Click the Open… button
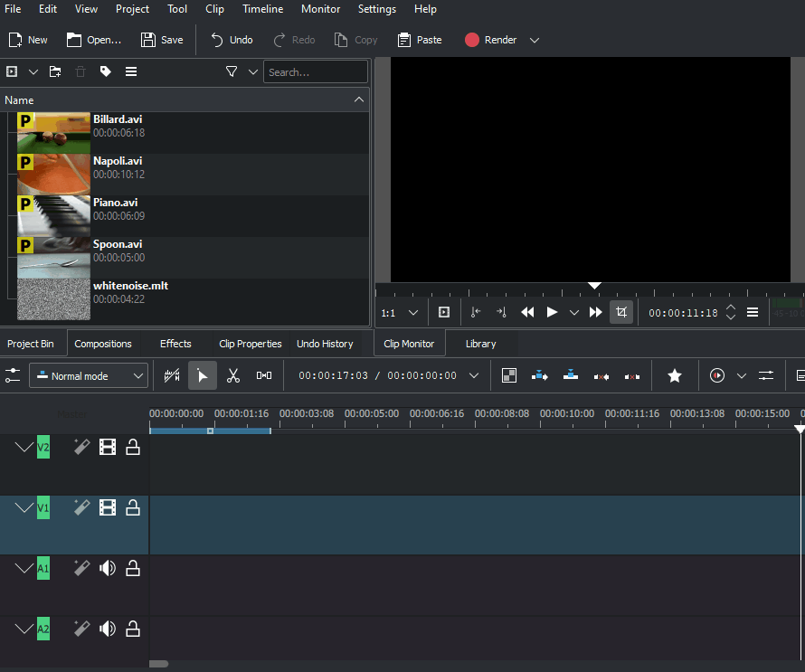 (94, 40)
